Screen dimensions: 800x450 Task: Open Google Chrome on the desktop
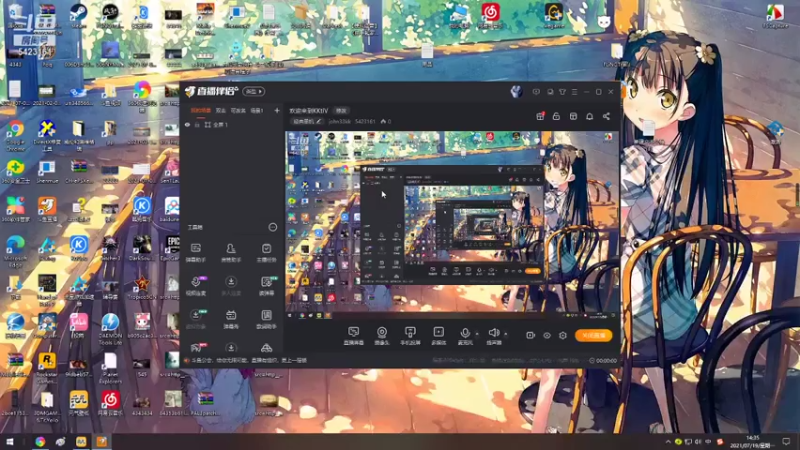15,136
